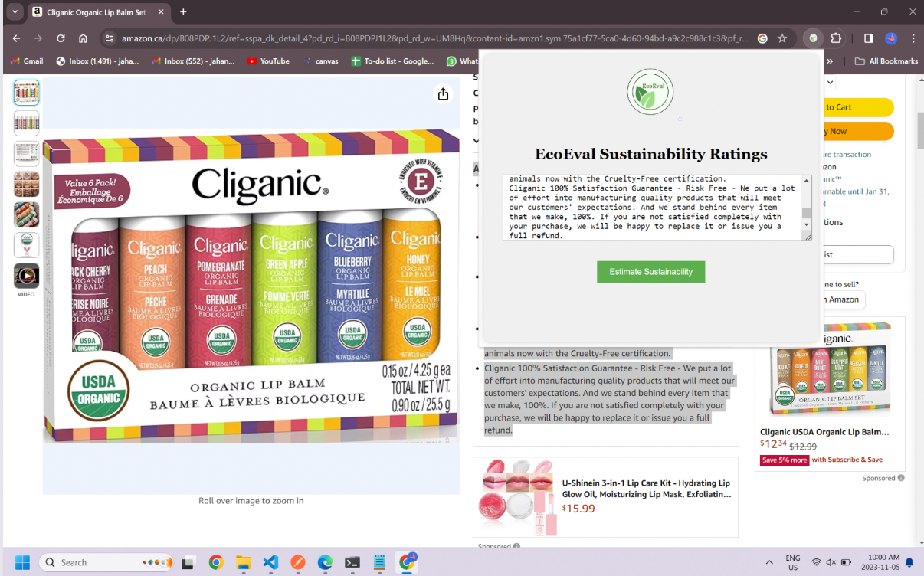Open the Inbox (552) bookmark

point(193,61)
